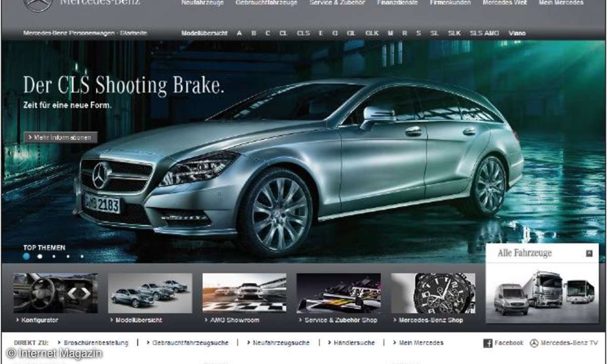This screenshot has width=607, height=364.
Task: Open the Firmenkunden menu
Action: [x=450, y=3]
